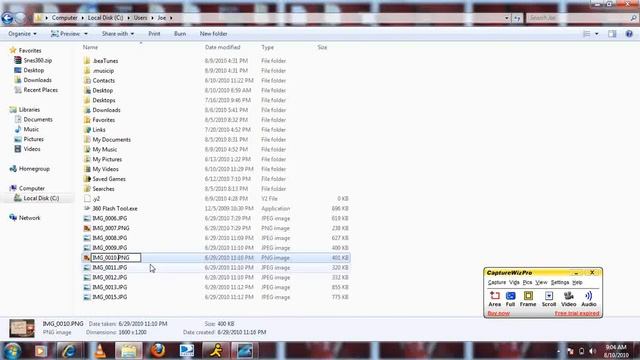Screen dimensions: 640x360
Task: Change view using the views icon
Action: [x=587, y=34]
